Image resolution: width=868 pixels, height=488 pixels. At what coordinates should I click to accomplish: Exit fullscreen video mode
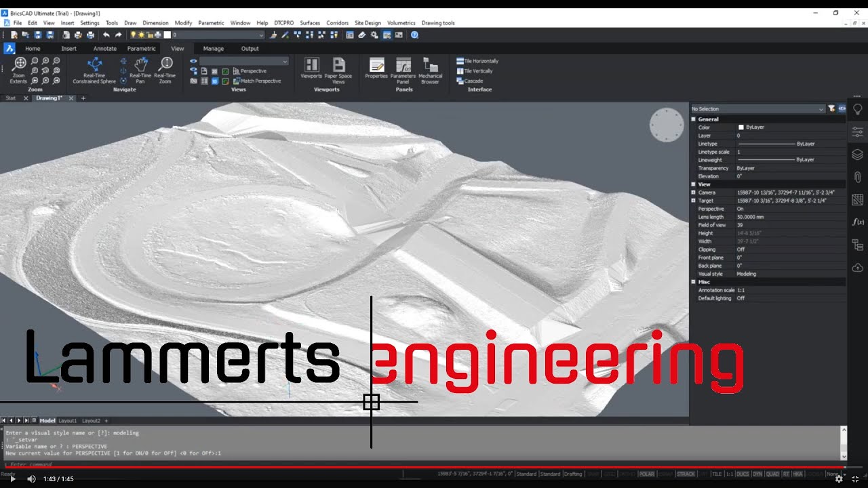pyautogui.click(x=856, y=479)
